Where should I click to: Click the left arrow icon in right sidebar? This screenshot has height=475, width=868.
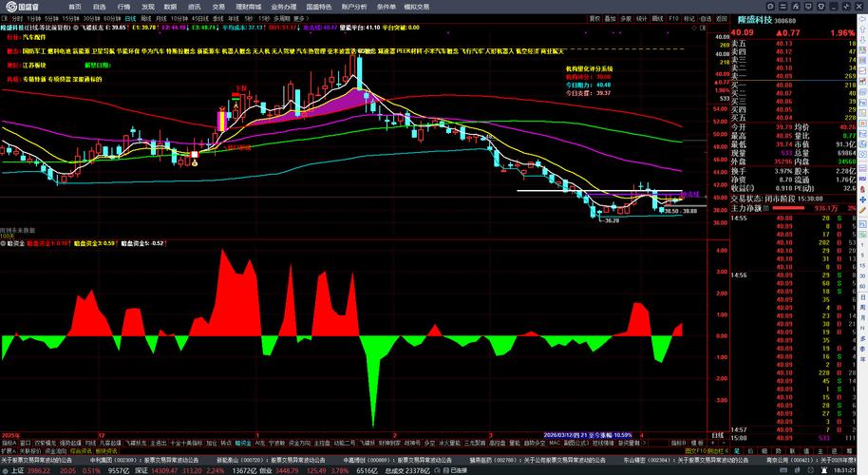(862, 19)
